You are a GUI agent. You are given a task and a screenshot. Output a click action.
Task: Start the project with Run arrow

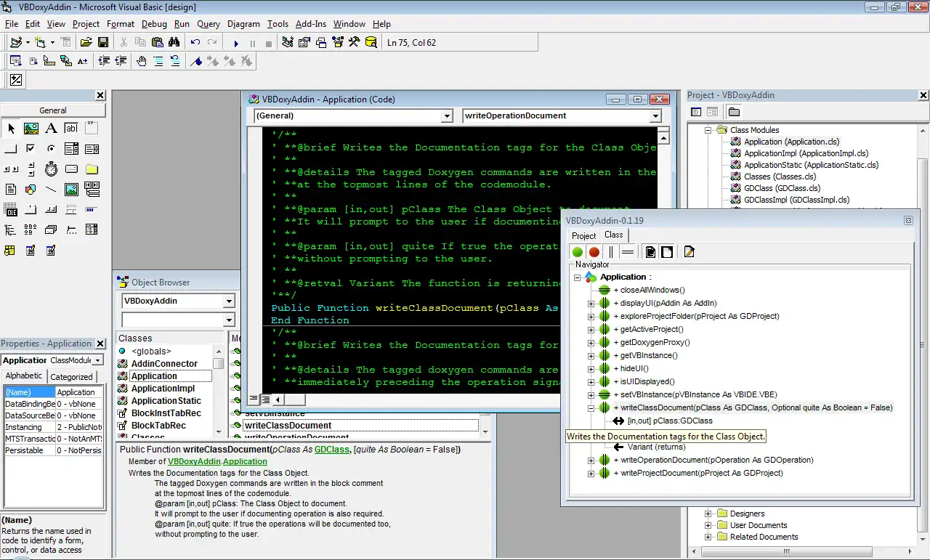[236, 43]
